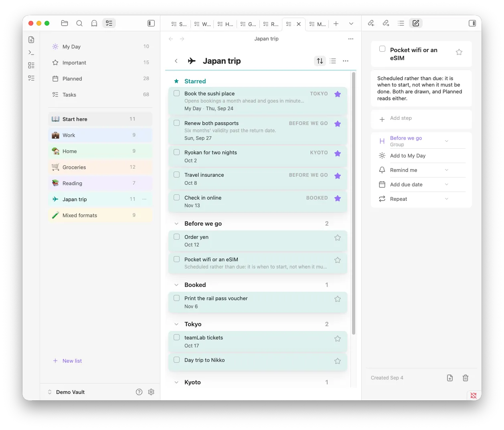Change list grouping icon beside Japan trip title
The width and height of the screenshot is (504, 430).
tap(333, 61)
